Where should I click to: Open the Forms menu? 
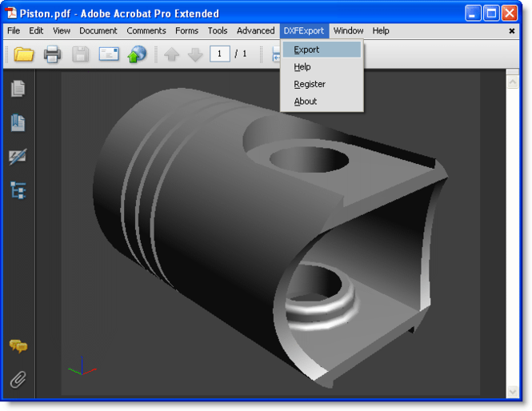click(186, 30)
